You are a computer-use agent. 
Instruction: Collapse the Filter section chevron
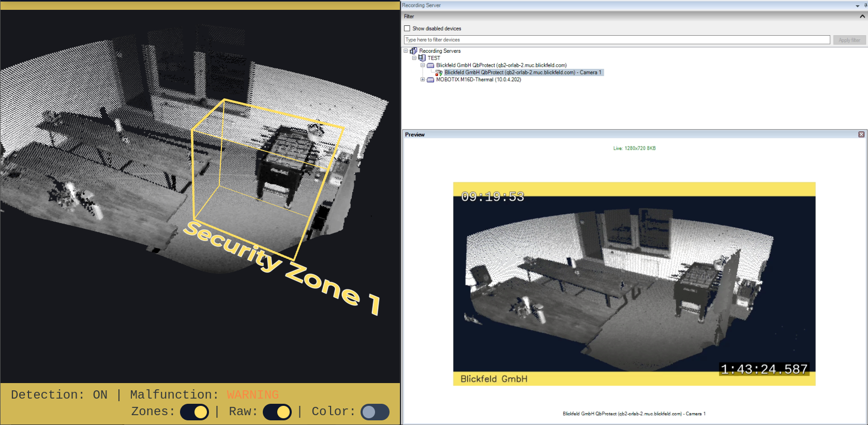(862, 17)
